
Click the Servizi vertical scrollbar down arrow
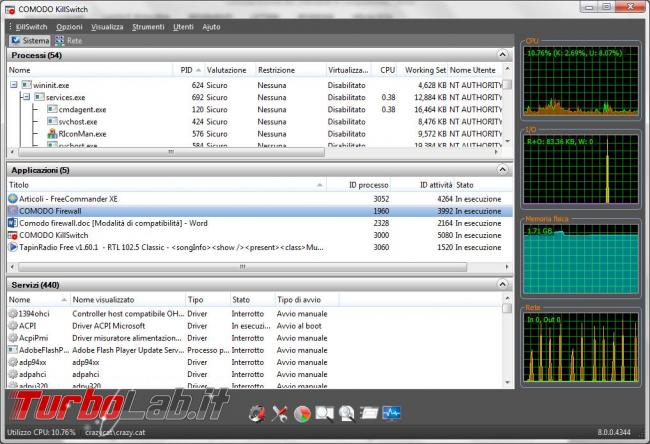click(507, 382)
